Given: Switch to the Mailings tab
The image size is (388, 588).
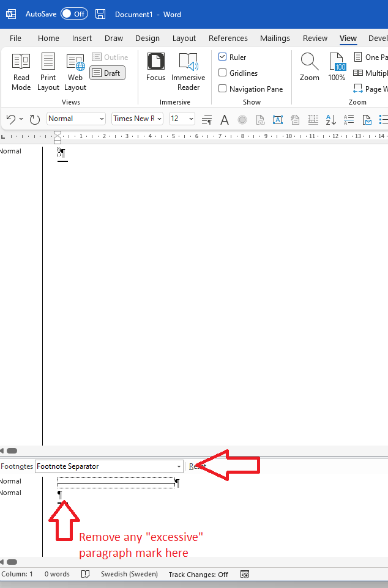Looking at the screenshot, I should pyautogui.click(x=275, y=39).
